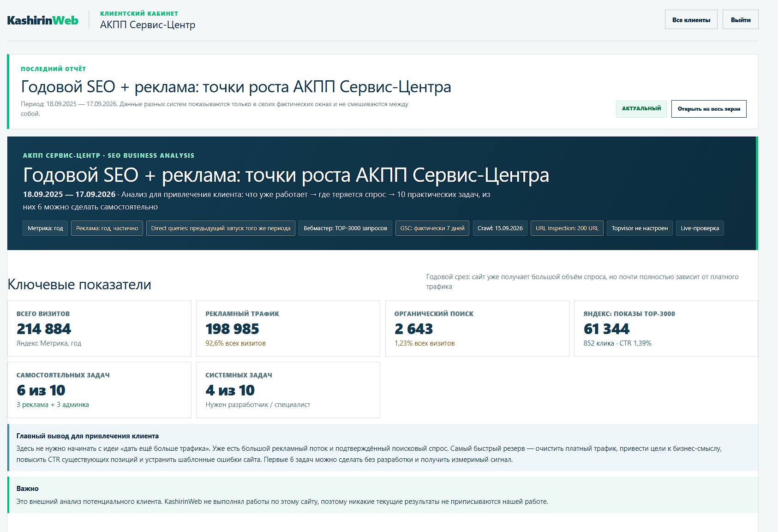Click the GSC: фактически 7 дней tag
Screen dimensions: 778x532
(432, 228)
